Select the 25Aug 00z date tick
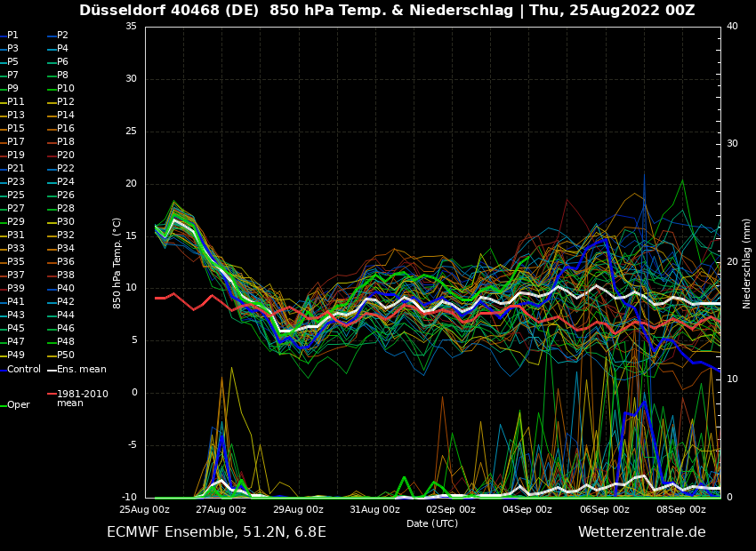Viewport: 756px width, 551px height. pos(144,509)
